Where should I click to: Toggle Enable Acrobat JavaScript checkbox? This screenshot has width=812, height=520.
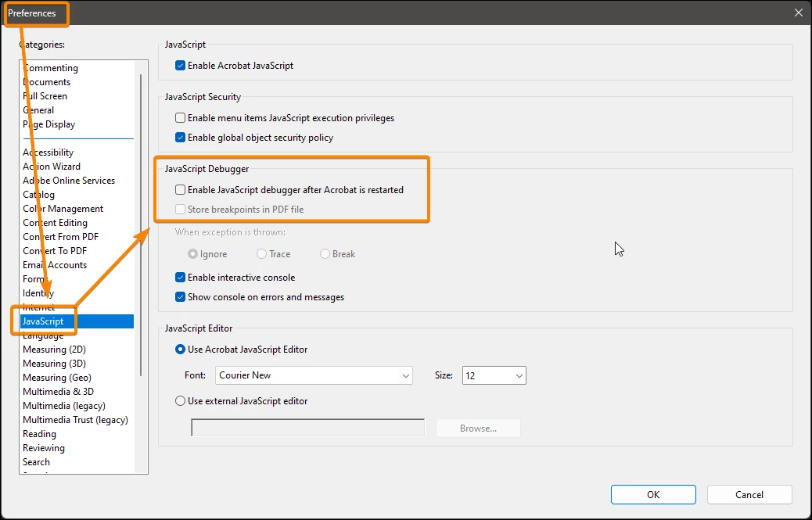[180, 66]
